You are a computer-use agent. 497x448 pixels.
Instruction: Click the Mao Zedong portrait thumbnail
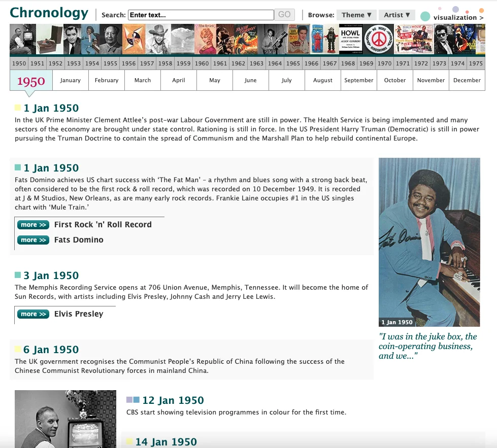pyautogui.click(x=111, y=39)
